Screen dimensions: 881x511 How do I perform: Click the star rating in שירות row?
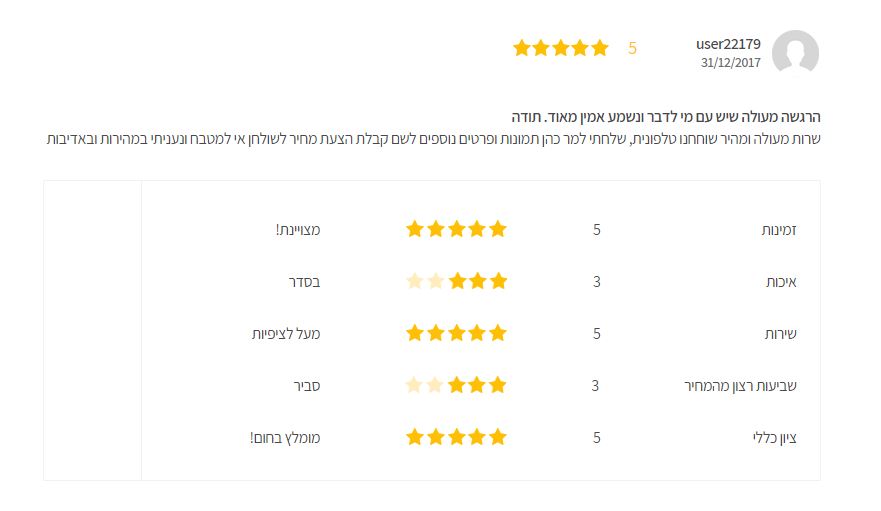(x=456, y=333)
